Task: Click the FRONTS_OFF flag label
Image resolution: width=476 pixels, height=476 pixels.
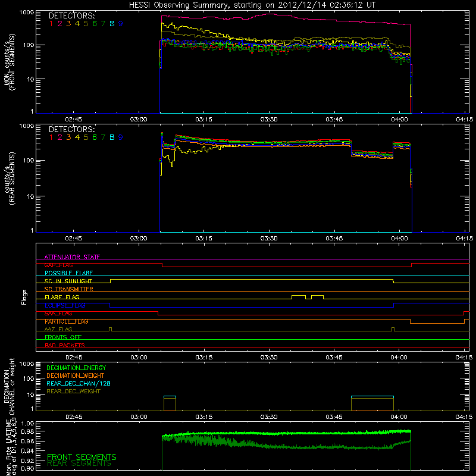Action: click(x=63, y=337)
